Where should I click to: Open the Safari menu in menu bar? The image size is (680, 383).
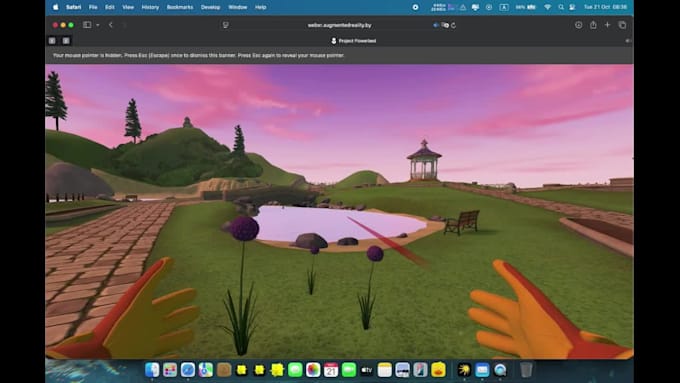(73, 7)
